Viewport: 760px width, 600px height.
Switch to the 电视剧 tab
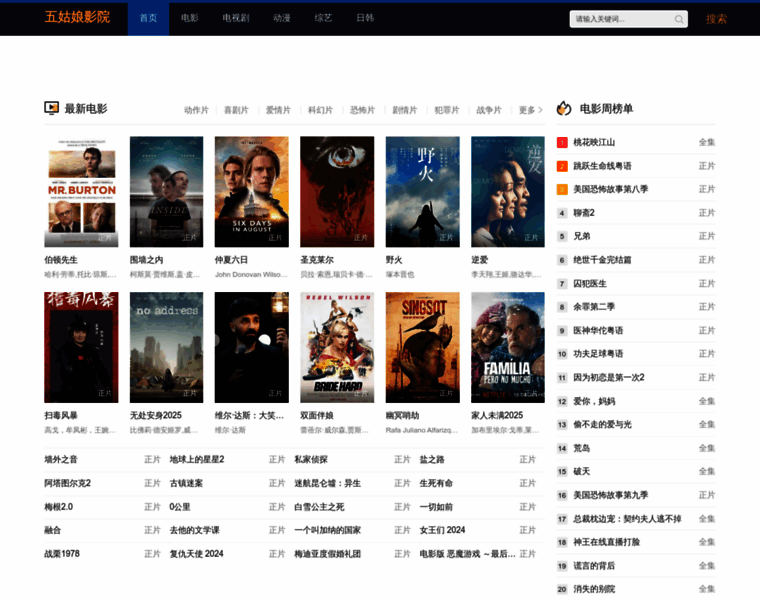coord(236,18)
